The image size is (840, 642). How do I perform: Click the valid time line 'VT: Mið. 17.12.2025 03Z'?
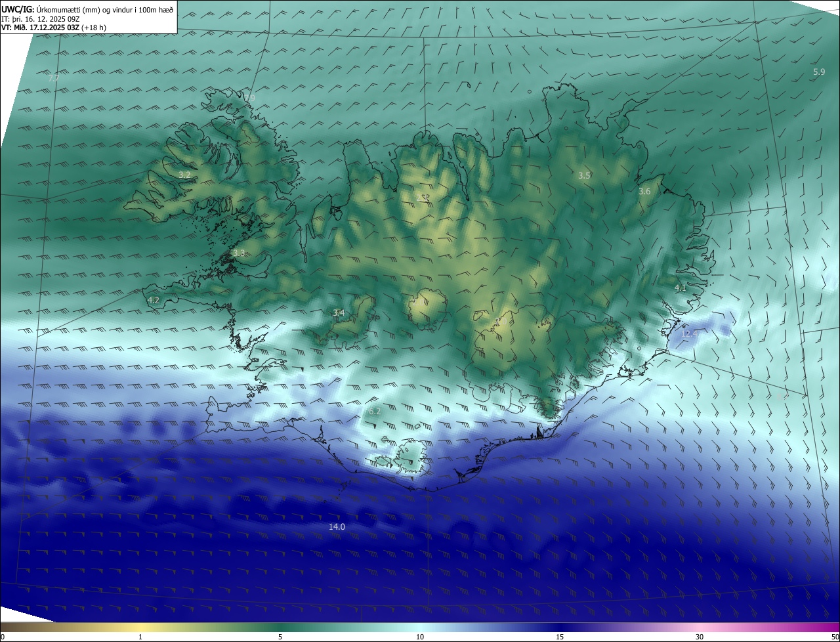pos(40,28)
